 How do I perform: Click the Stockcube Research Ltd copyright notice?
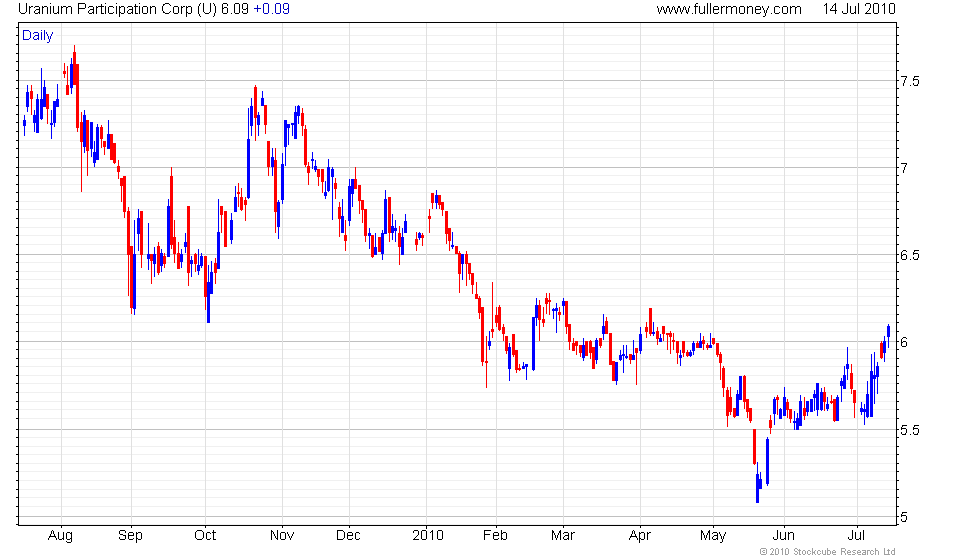click(x=828, y=551)
